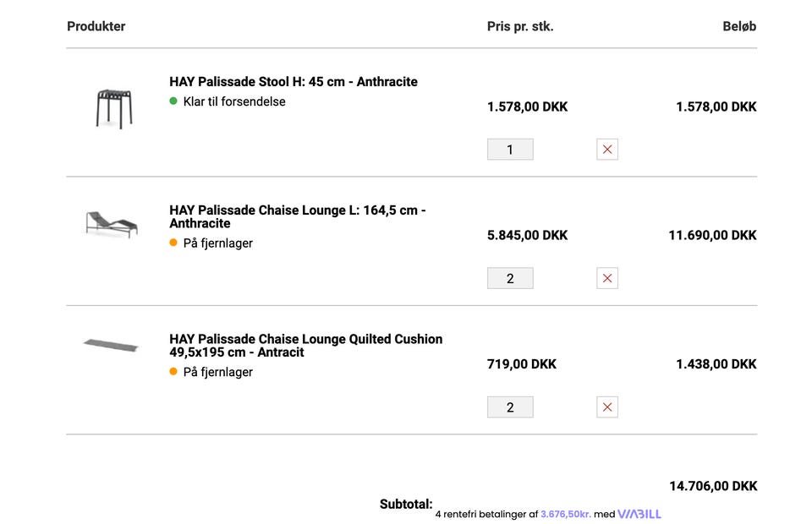Remove the Palissade Chaise Lounge from cart
This screenshot has width=812, height=524.
tap(607, 278)
